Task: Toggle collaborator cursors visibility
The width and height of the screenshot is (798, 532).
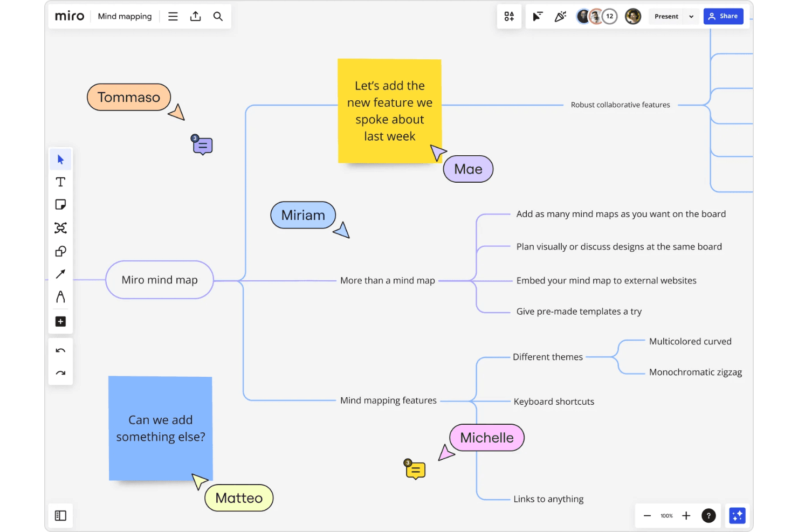Action: tap(538, 16)
